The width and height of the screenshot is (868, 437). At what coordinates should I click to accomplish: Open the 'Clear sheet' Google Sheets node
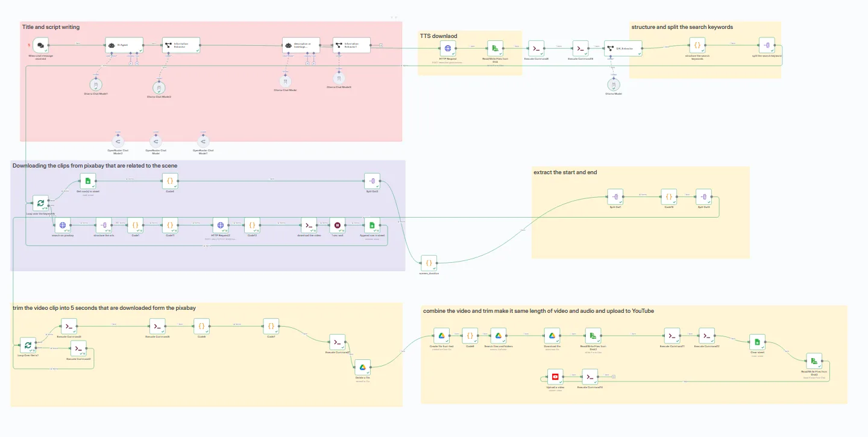tap(757, 342)
